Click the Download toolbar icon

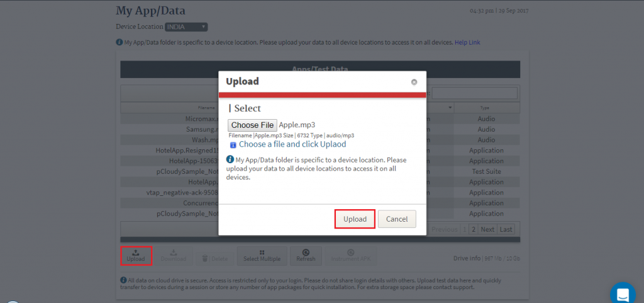click(173, 253)
